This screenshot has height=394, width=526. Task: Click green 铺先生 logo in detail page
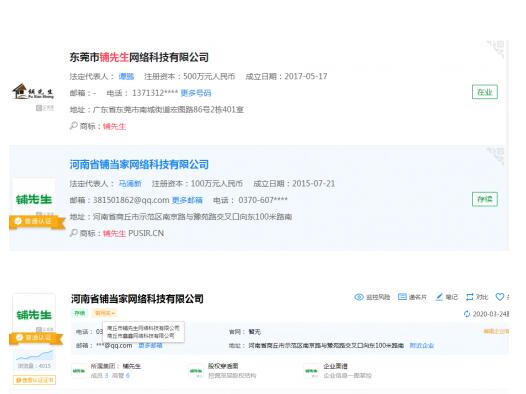[34, 315]
